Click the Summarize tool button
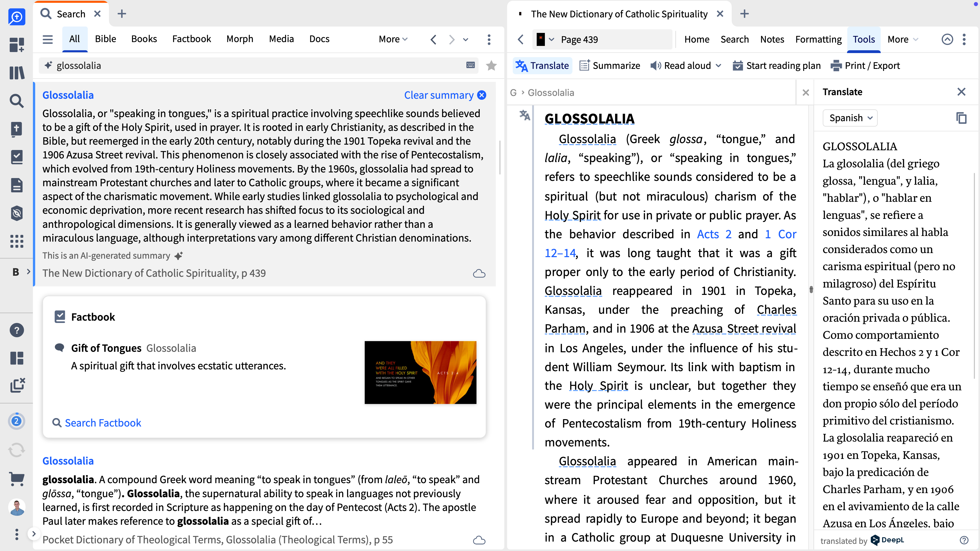Viewport: 980px width, 551px height. pos(609,66)
